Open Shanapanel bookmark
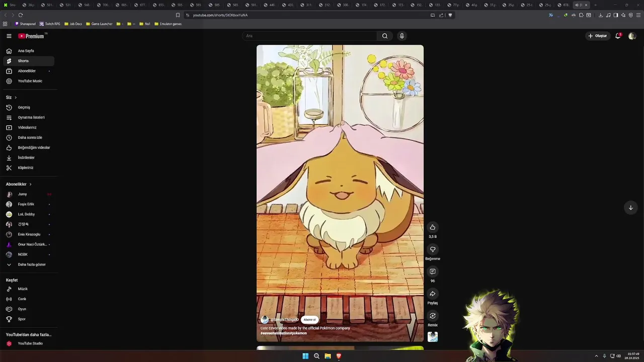Viewport: 644px width, 362px height. [25, 24]
